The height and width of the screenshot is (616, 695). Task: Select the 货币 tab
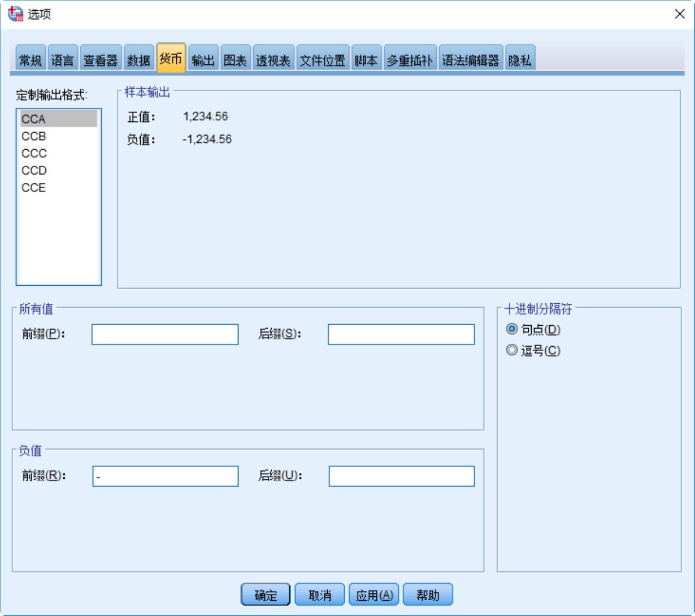171,58
